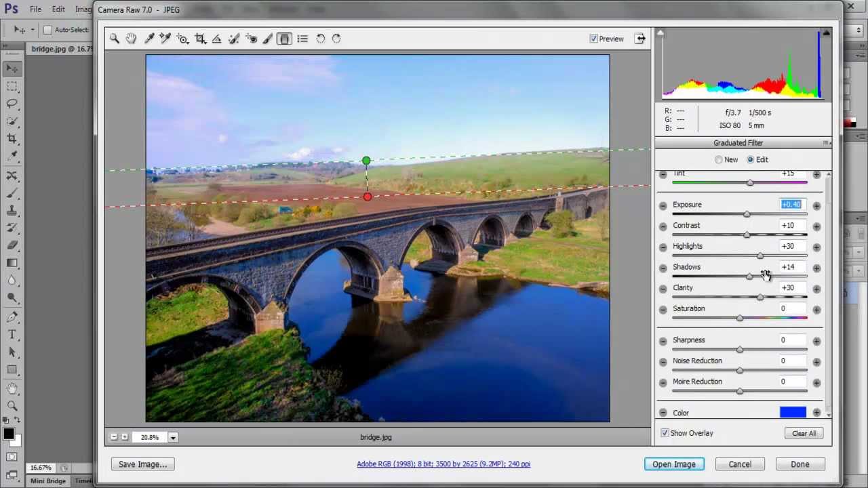Open the Mini Bridge tab
The width and height of the screenshot is (868, 488).
point(48,481)
